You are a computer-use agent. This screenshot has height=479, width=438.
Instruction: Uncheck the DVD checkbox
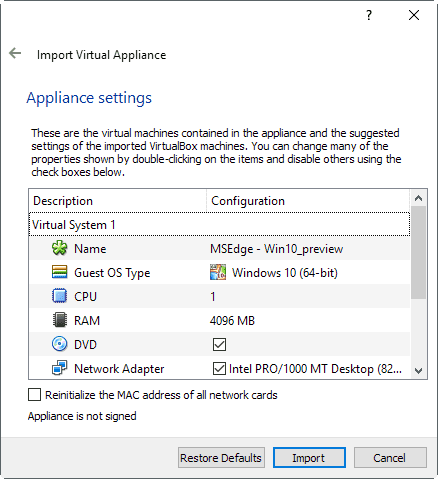pyautogui.click(x=219, y=344)
